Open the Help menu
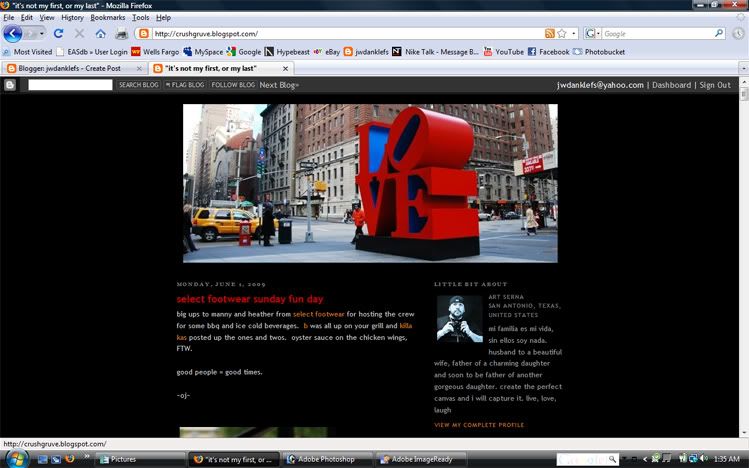Viewport: 749px width, 468px height. coord(163,17)
